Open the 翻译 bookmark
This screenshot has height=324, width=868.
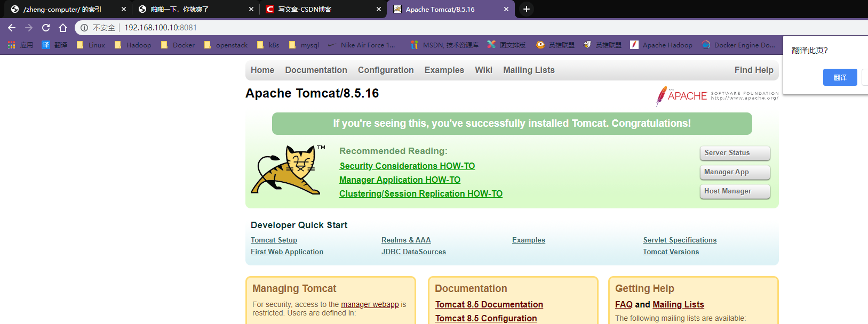(x=54, y=45)
